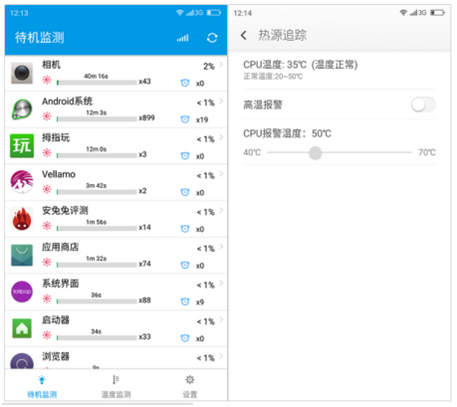Open chevron on the 应用商店 row

(221, 247)
